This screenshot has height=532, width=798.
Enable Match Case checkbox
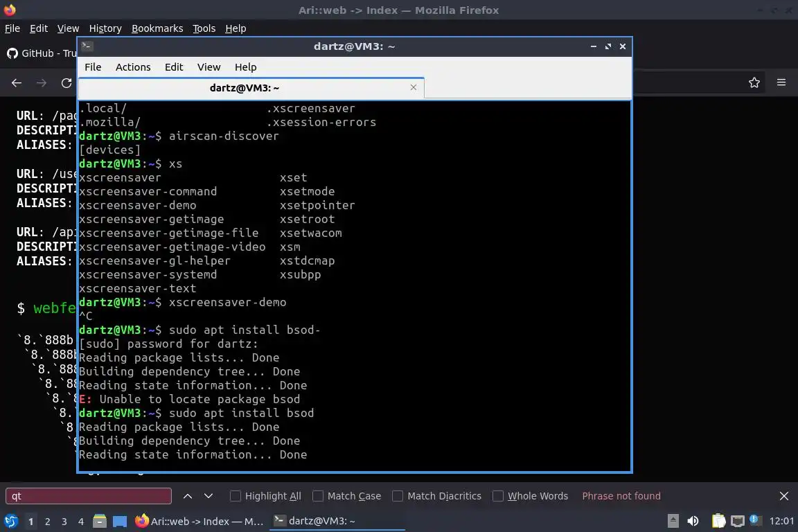click(317, 496)
